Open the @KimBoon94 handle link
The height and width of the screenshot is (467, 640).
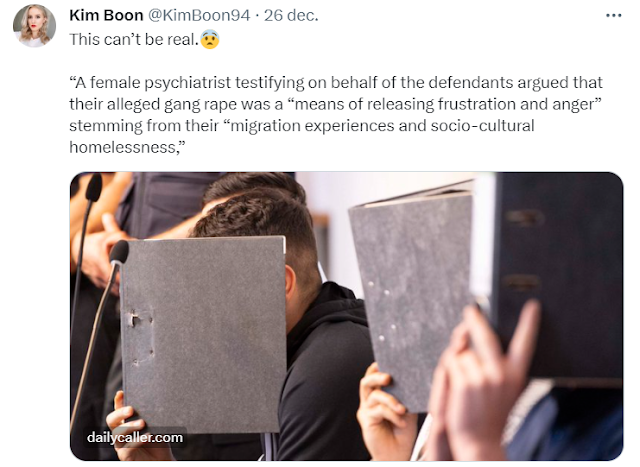point(198,16)
